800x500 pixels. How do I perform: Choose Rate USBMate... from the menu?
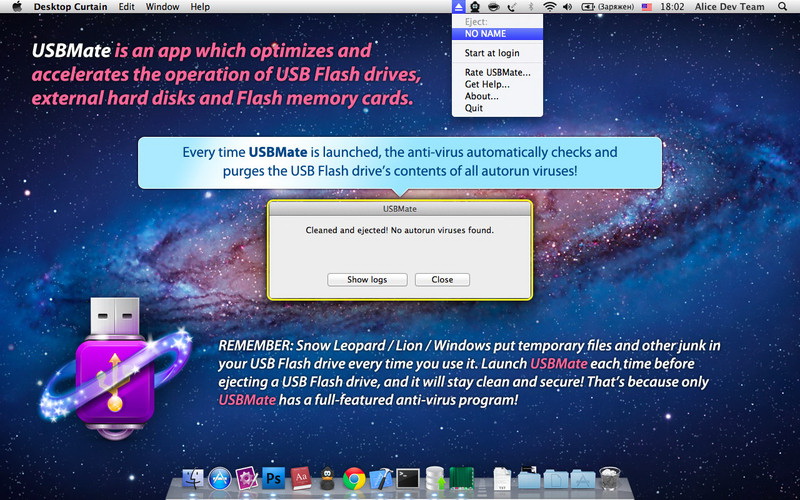pos(497,72)
